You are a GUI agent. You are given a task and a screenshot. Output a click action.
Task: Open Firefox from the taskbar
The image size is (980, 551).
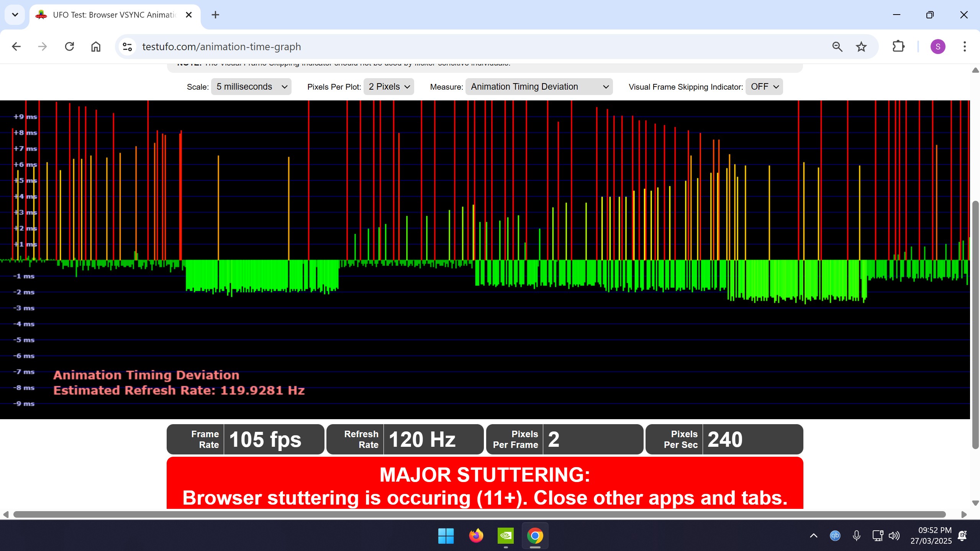[x=476, y=536]
